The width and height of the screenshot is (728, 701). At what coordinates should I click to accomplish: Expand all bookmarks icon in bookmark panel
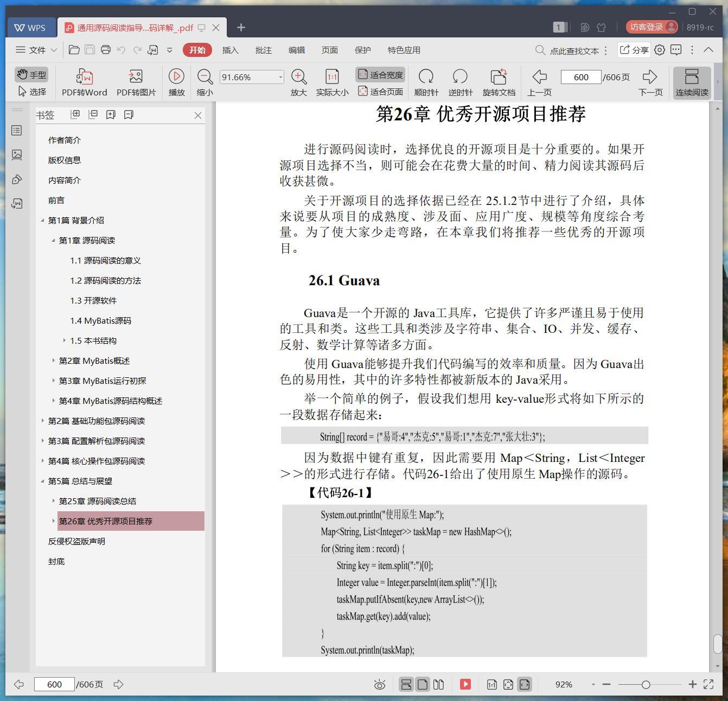coord(75,114)
